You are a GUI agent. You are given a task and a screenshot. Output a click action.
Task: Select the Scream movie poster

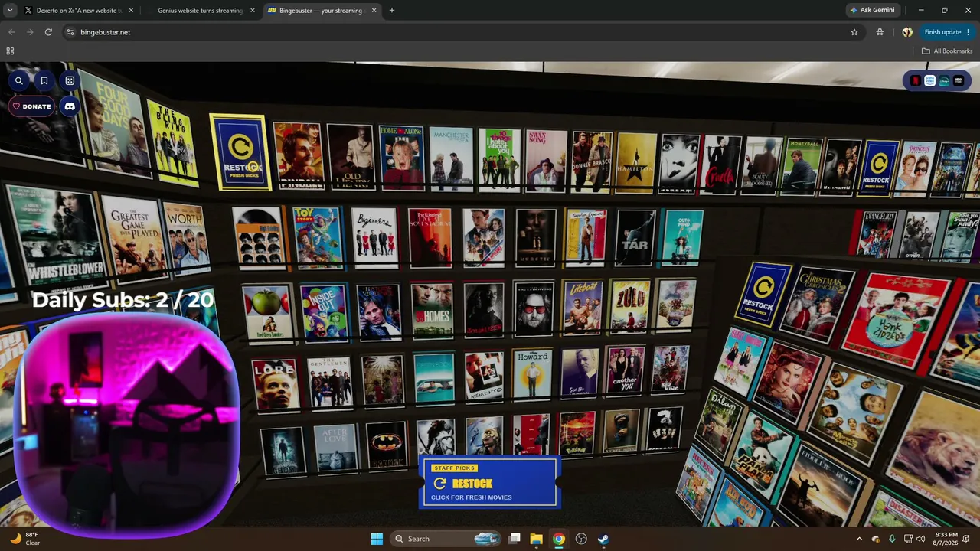pos(680,164)
